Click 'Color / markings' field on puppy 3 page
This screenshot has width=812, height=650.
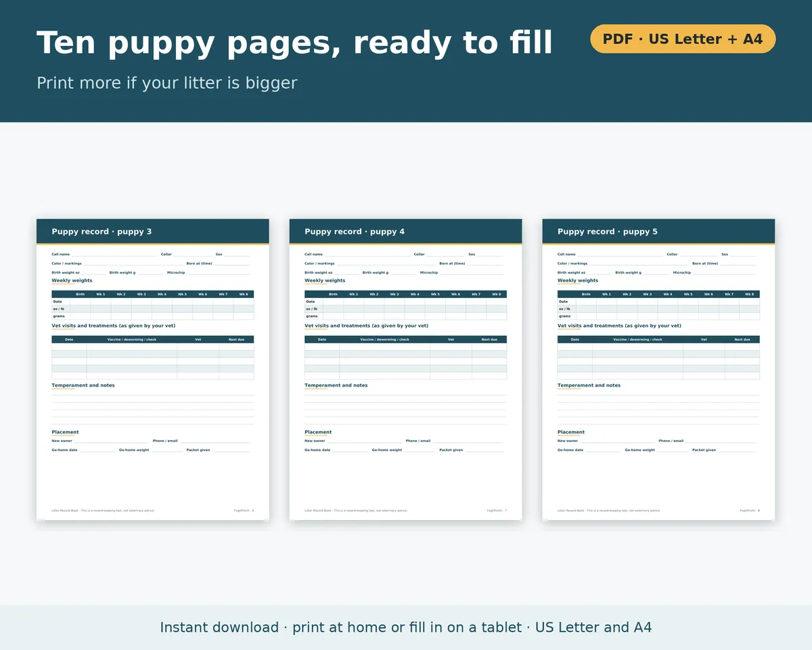(x=117, y=263)
